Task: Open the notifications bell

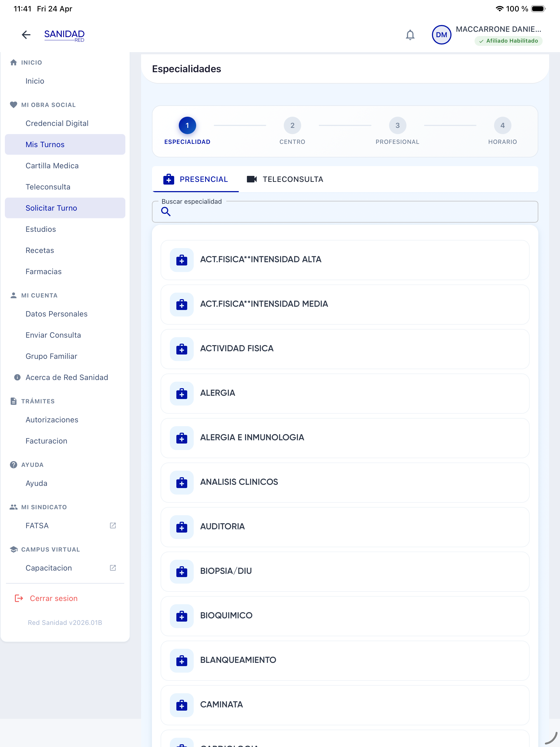Action: click(x=410, y=35)
